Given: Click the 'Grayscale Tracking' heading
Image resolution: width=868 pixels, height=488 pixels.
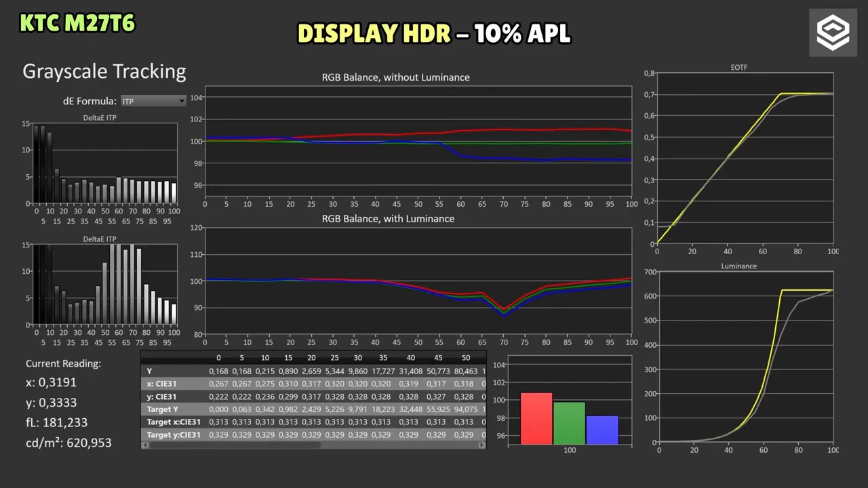Looking at the screenshot, I should (104, 72).
